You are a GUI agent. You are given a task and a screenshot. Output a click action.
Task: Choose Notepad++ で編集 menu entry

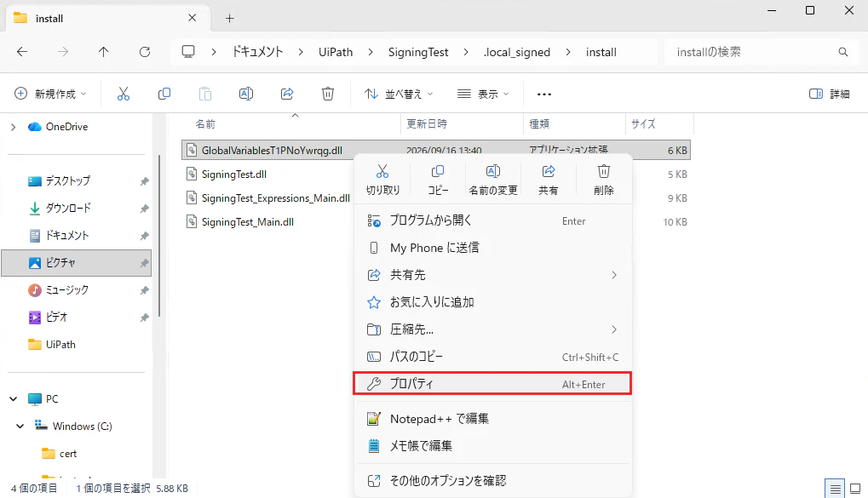point(492,419)
